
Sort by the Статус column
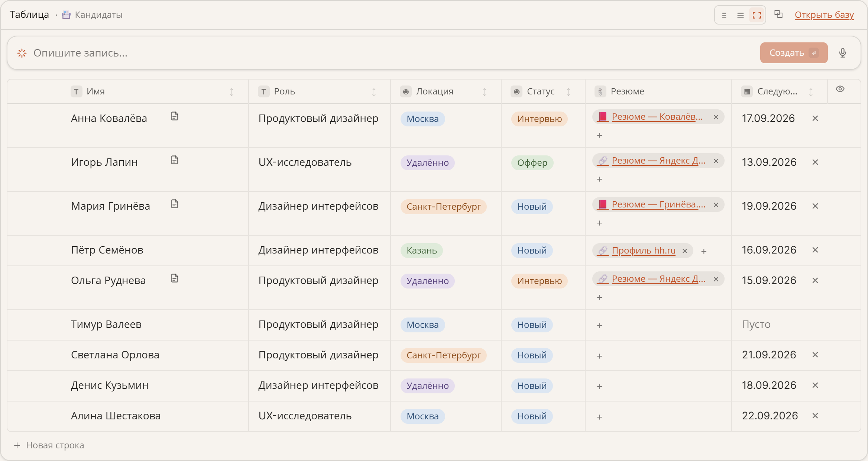coord(568,92)
